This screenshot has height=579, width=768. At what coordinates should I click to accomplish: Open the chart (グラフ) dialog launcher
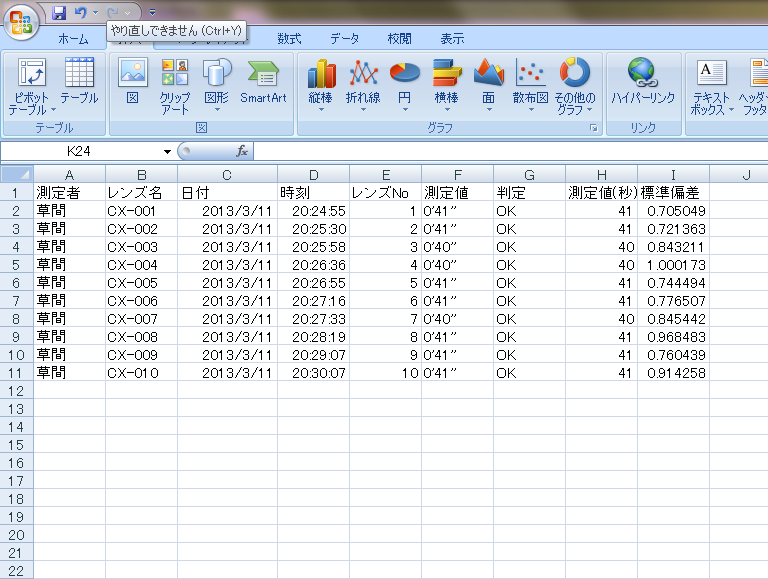(594, 128)
